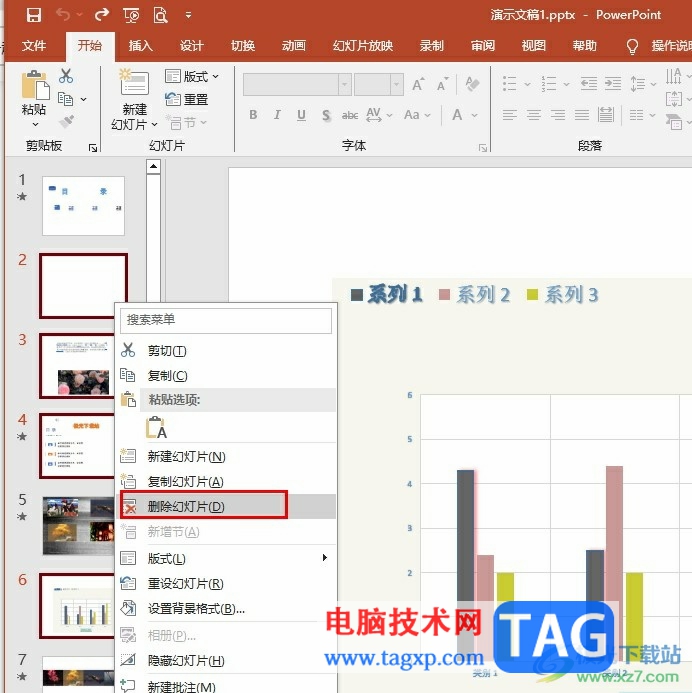The width and height of the screenshot is (692, 693).
Task: Expand the Copy dropdown arrow in ribbon
Action: point(84,99)
